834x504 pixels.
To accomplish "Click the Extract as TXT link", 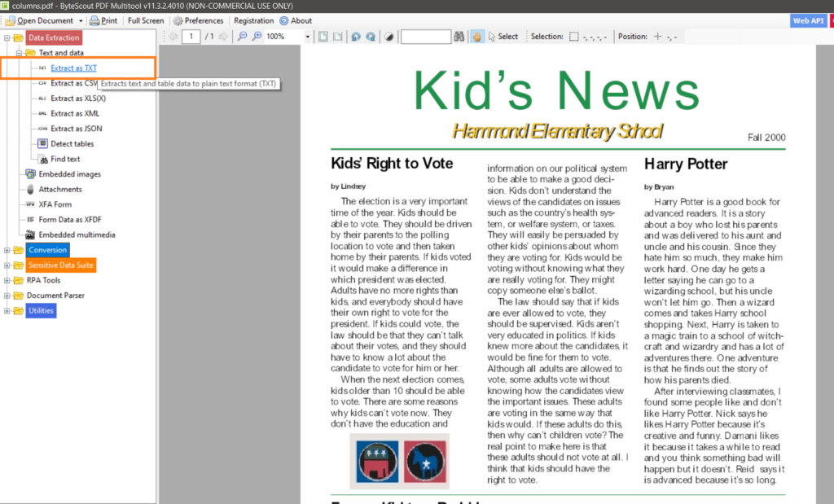I will point(73,68).
